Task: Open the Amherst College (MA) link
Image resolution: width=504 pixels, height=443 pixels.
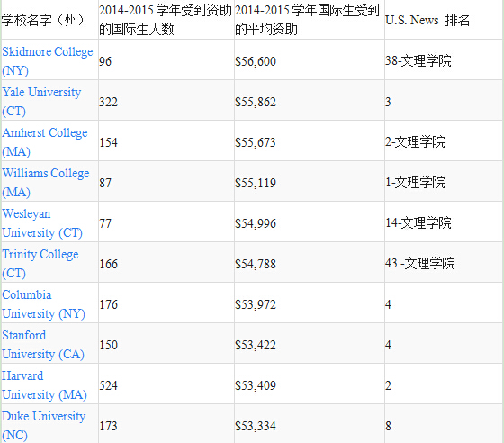Action: click(x=45, y=142)
